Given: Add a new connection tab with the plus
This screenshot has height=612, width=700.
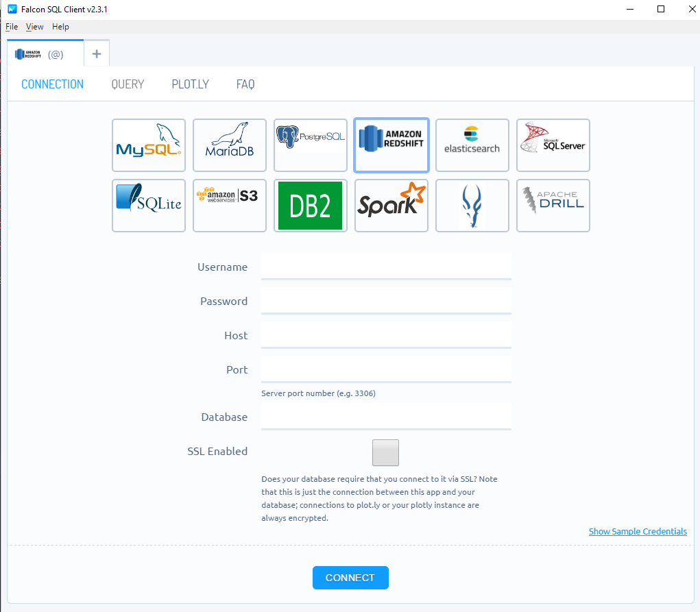Looking at the screenshot, I should 96,53.
